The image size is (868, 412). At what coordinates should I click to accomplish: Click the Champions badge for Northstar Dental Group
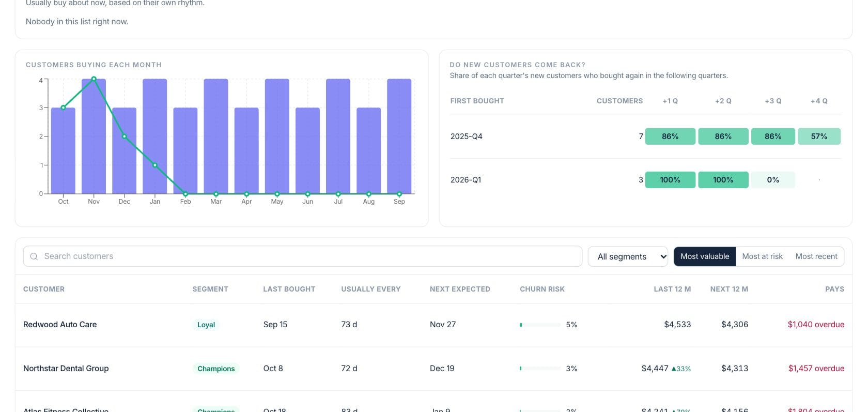point(216,369)
